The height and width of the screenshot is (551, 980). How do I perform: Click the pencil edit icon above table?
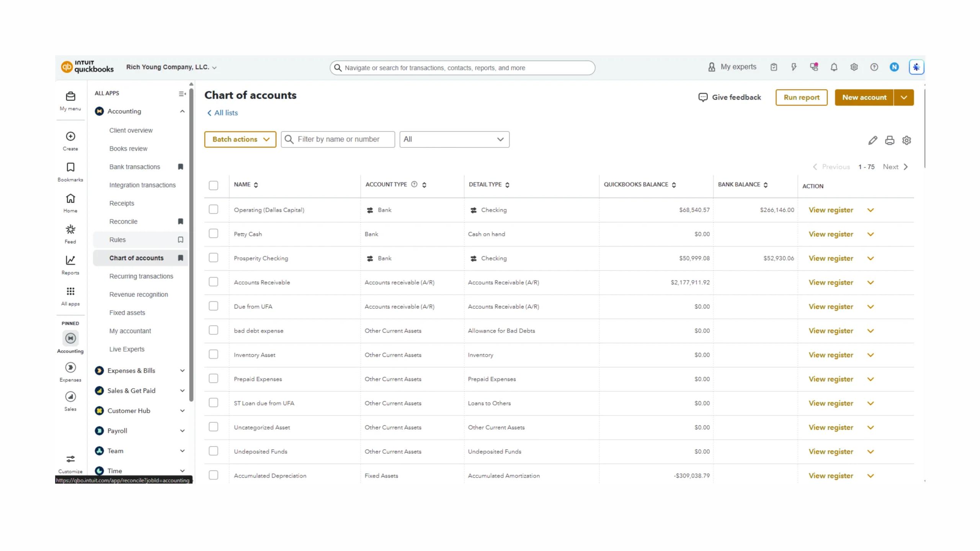coord(872,140)
